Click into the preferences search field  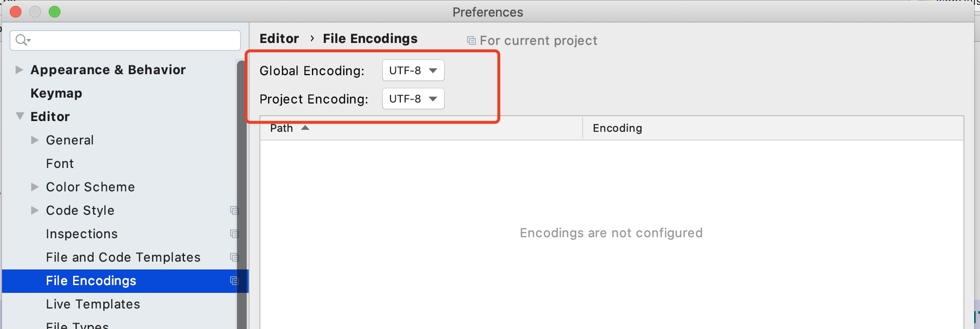(125, 40)
